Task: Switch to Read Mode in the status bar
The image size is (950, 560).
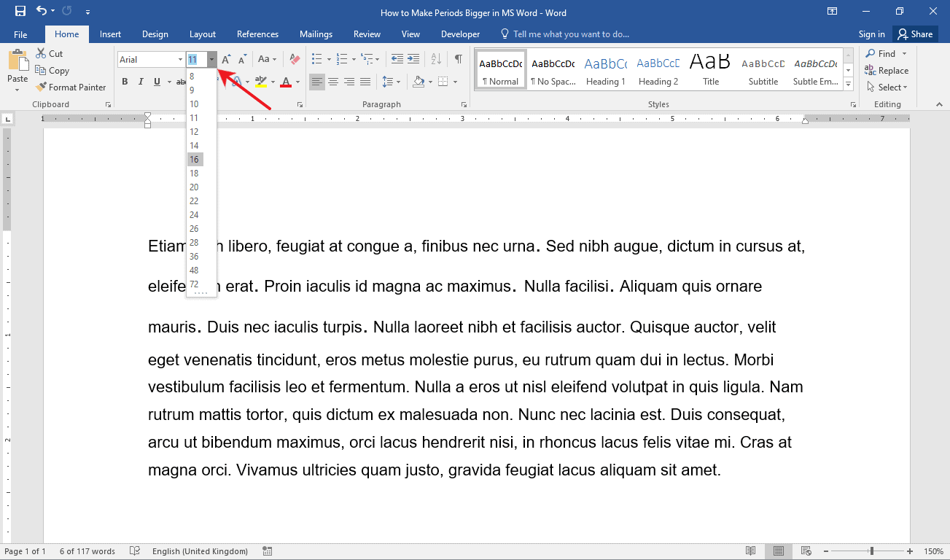Action: click(751, 551)
